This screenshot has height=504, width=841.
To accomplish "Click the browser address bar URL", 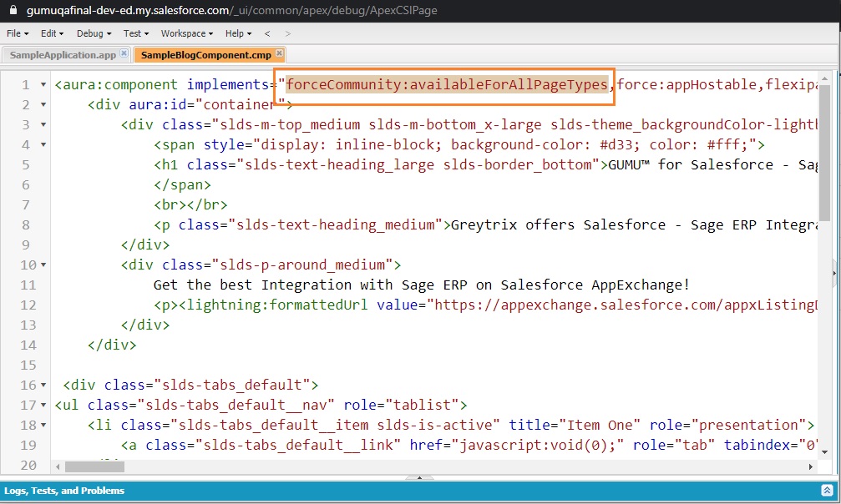I will click(x=231, y=10).
